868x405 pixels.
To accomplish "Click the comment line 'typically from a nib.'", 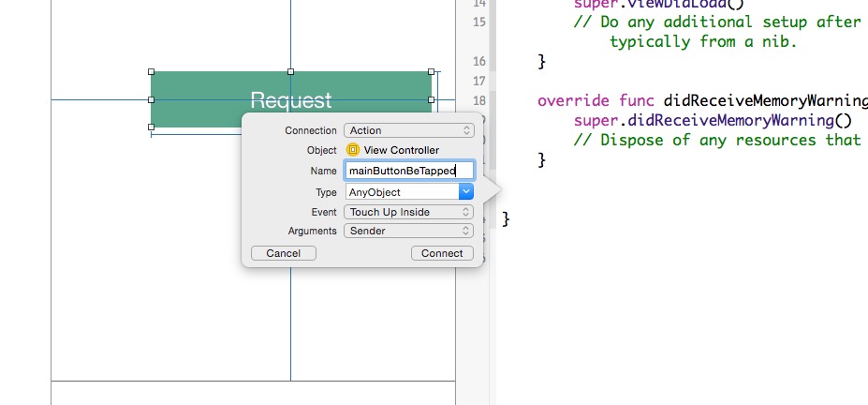I will (703, 41).
